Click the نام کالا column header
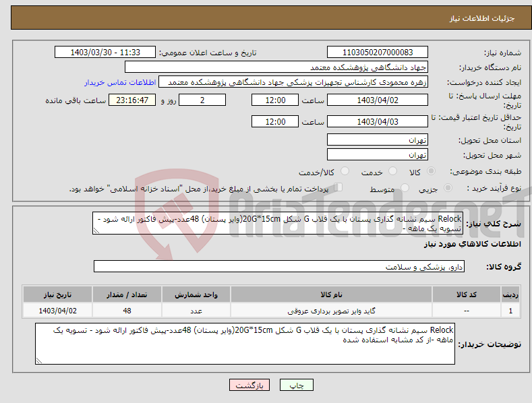 click(x=331, y=294)
